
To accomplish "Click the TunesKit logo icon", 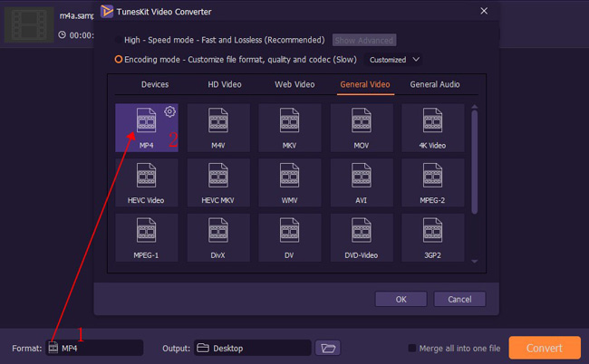I will click(107, 11).
